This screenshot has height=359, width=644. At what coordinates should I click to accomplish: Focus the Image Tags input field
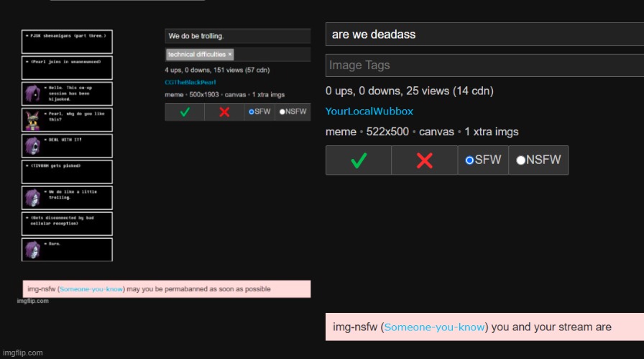point(484,65)
